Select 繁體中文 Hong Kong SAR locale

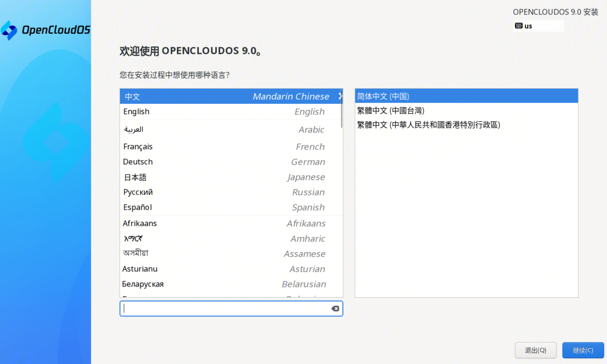pos(466,125)
